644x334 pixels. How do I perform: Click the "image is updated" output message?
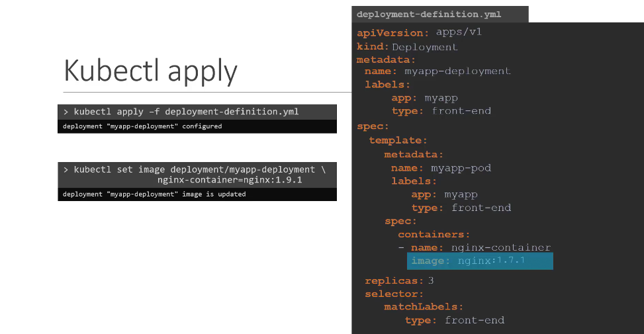point(154,194)
